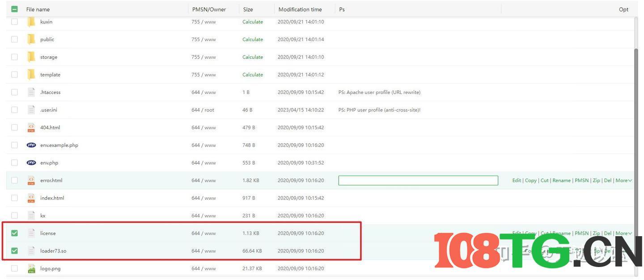The height and width of the screenshot is (280, 644).
Task: Select the HTML icon next to 404.html
Action: tap(31, 127)
